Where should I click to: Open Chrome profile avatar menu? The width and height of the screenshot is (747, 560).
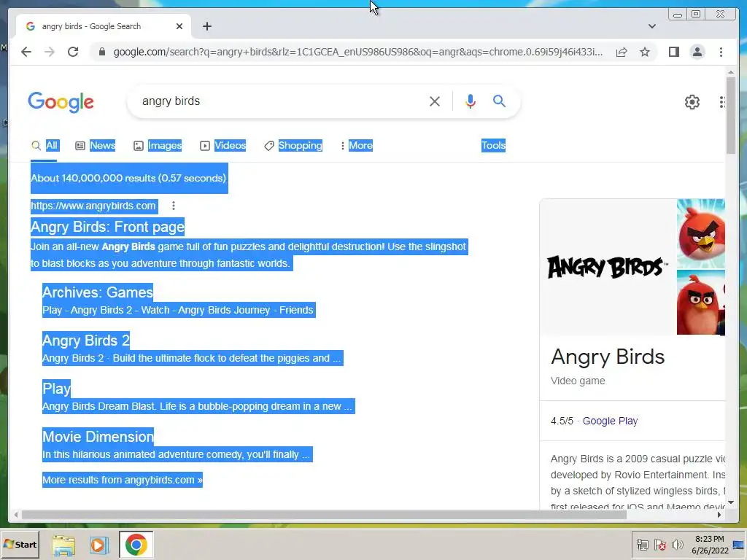697,52
